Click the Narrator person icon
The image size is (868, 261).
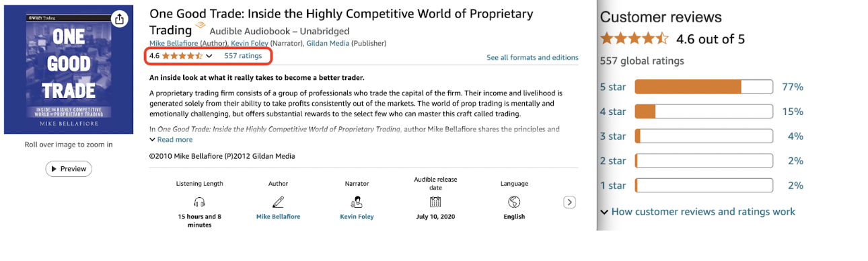357,202
